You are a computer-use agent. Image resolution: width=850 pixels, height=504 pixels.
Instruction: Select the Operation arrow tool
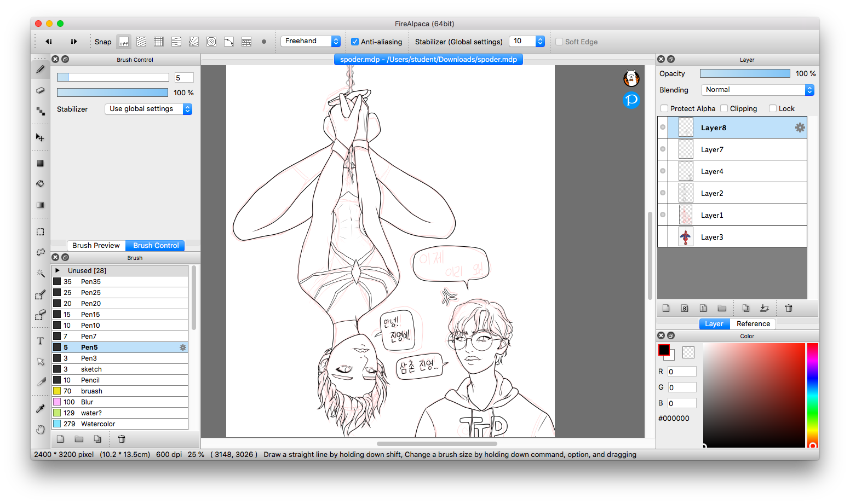pyautogui.click(x=40, y=362)
